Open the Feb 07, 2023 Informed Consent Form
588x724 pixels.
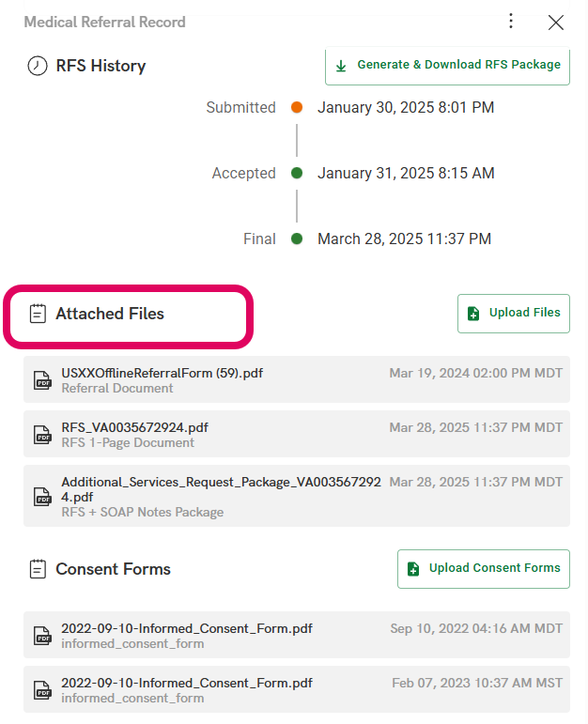point(186,683)
